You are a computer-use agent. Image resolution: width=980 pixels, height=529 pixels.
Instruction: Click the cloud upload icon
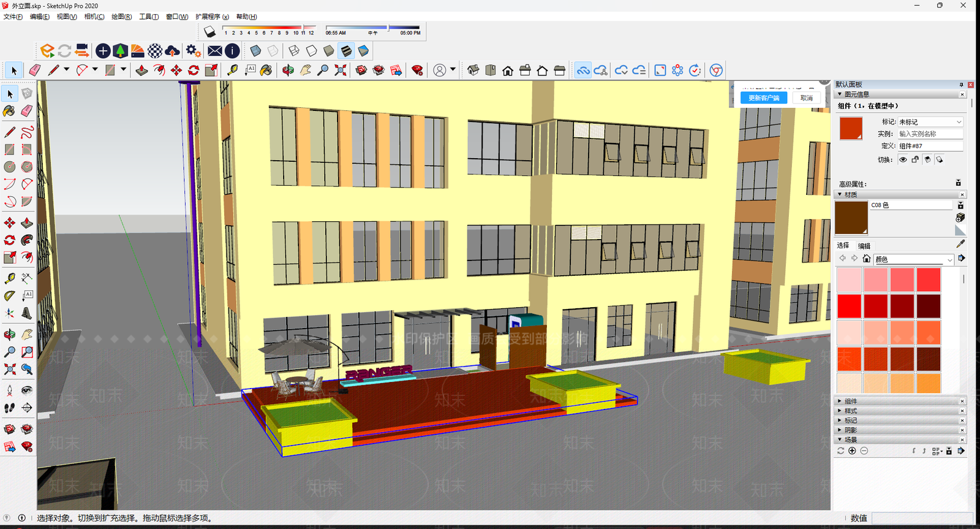pos(173,51)
